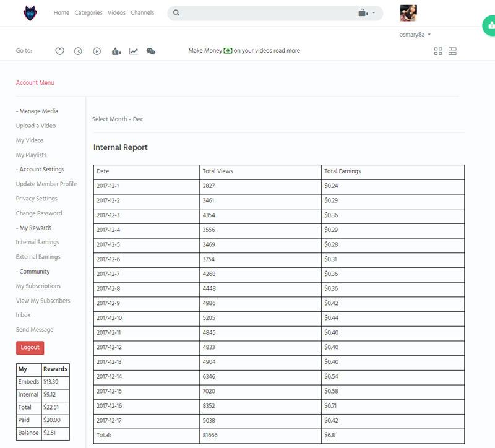Screen dimensions: 495x448
Task: Open the Categories menu item
Action: [88, 13]
